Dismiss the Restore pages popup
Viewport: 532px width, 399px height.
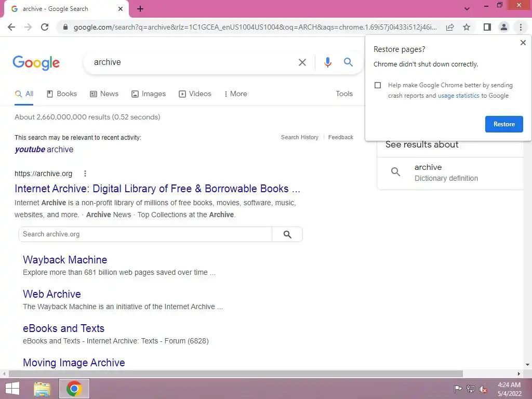pyautogui.click(x=523, y=43)
